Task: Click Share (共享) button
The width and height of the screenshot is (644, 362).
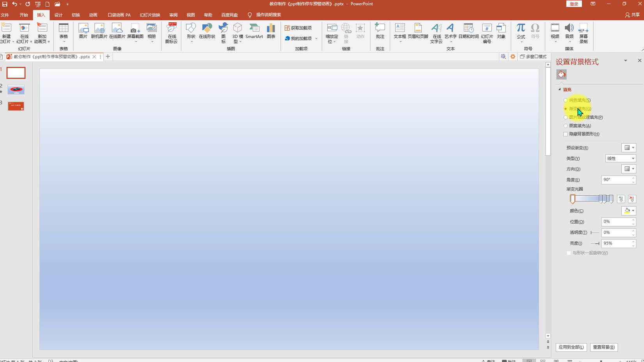Action: pyautogui.click(x=632, y=15)
